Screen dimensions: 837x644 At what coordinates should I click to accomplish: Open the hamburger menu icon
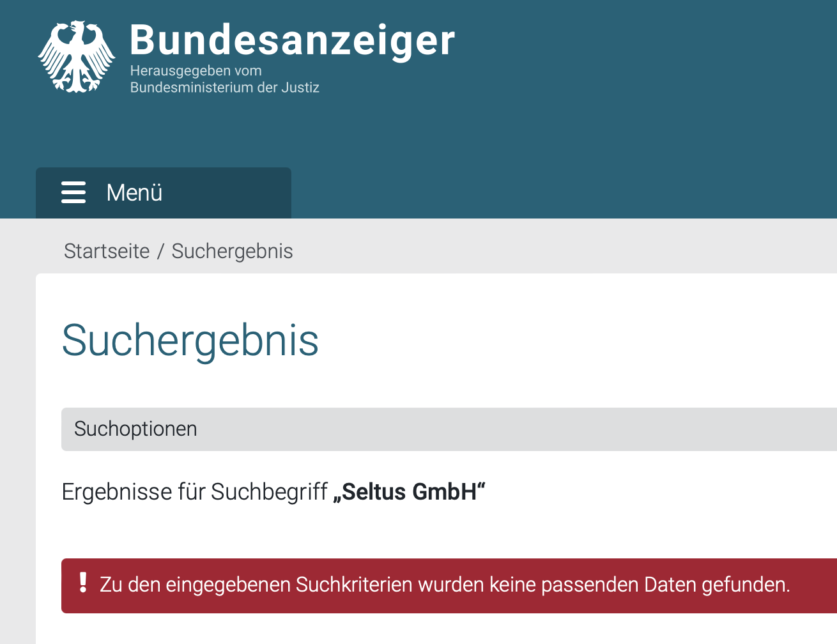73,192
